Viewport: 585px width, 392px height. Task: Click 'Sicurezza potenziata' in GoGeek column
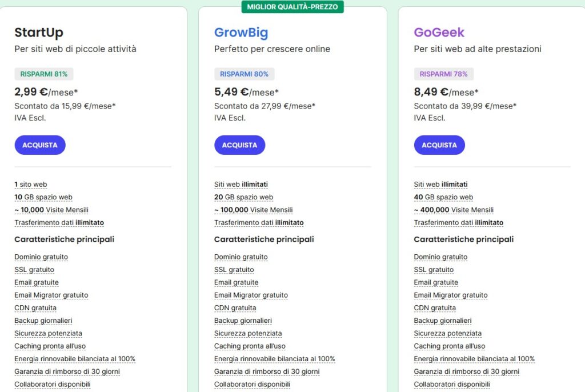[x=447, y=333]
